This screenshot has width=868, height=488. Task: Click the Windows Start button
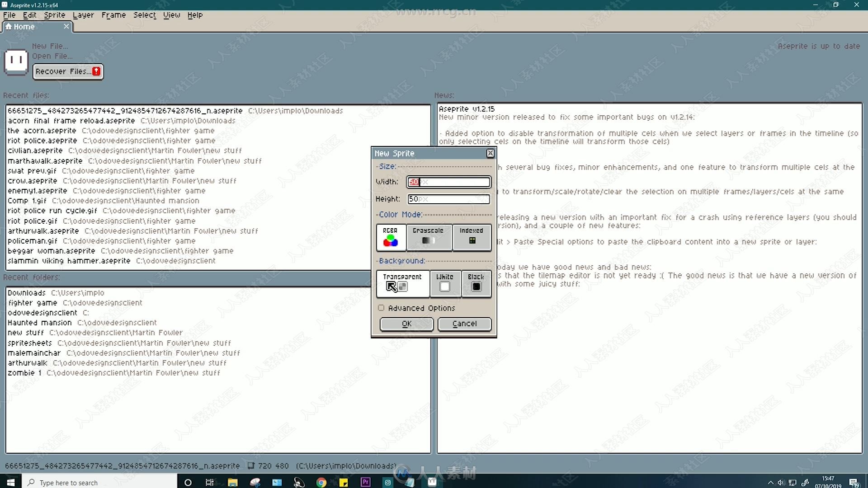(x=10, y=482)
